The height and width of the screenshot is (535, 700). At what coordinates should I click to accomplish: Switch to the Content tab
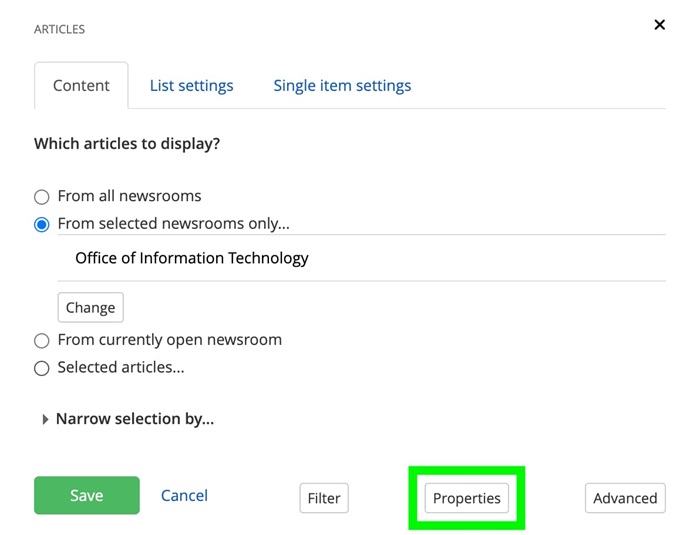tap(81, 85)
